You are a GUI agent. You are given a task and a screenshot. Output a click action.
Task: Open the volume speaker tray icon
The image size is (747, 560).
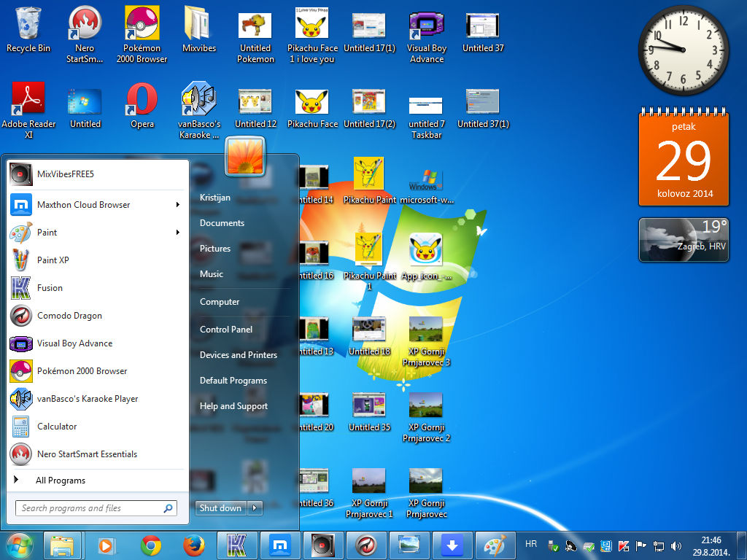pos(676,546)
